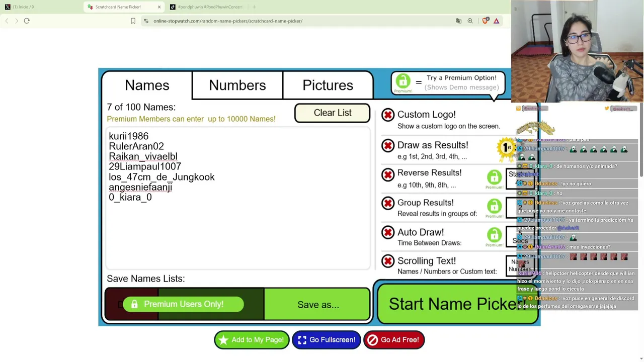The width and height of the screenshot is (644, 362).
Task: Open site settings icon left of the URL
Action: coord(146,21)
